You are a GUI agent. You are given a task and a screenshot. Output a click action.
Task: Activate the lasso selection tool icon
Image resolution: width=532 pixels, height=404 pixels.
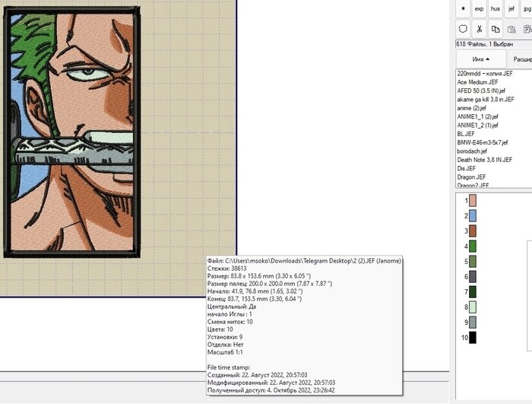point(463,29)
